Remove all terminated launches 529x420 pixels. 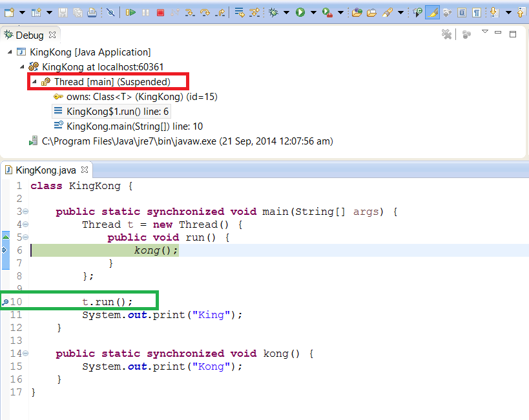pyautogui.click(x=447, y=34)
